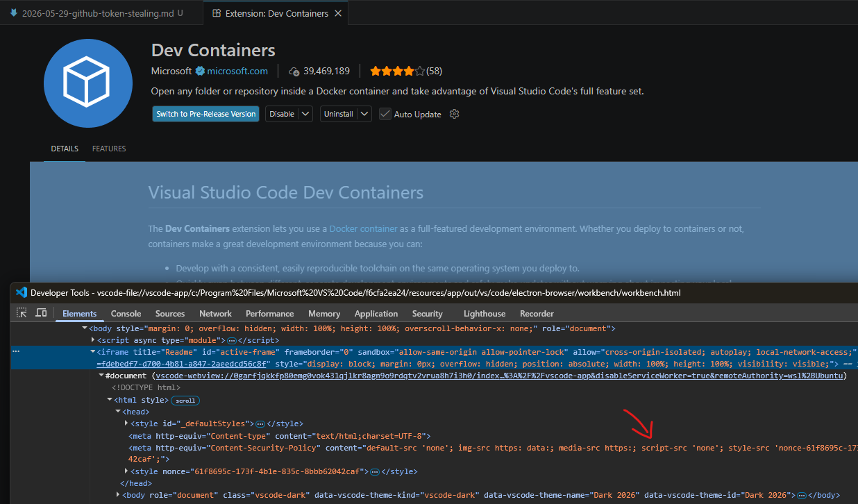Collapse the html style node
Image resolution: width=858 pixels, height=504 pixels.
tap(110, 400)
